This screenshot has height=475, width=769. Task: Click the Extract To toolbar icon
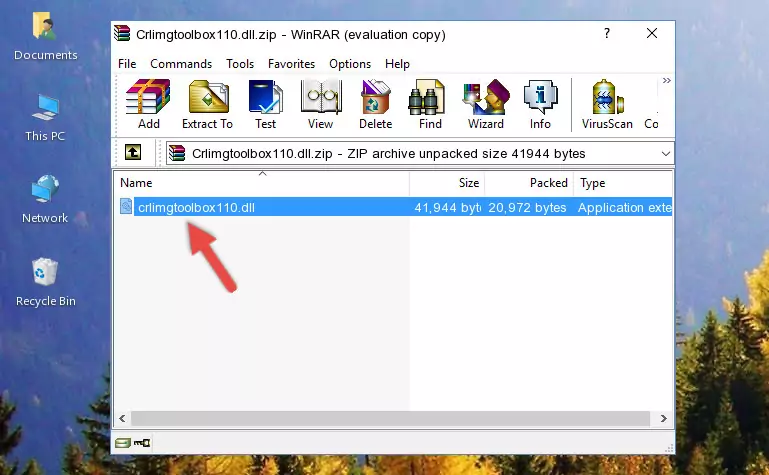(207, 104)
